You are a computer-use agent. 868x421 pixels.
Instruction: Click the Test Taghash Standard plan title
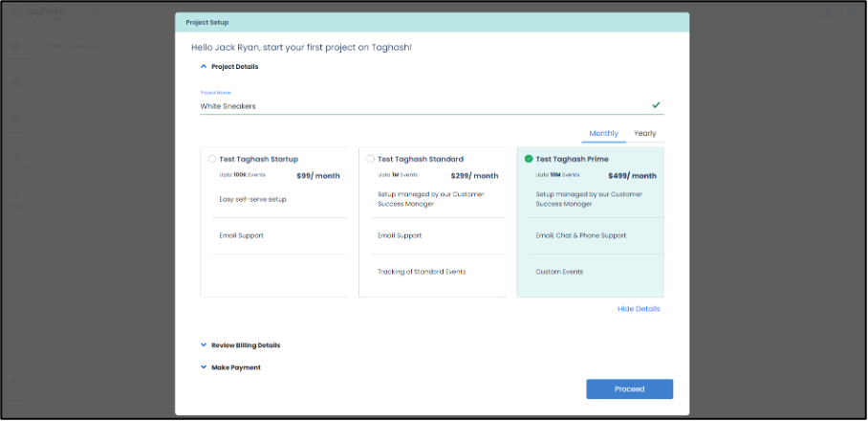(x=421, y=159)
